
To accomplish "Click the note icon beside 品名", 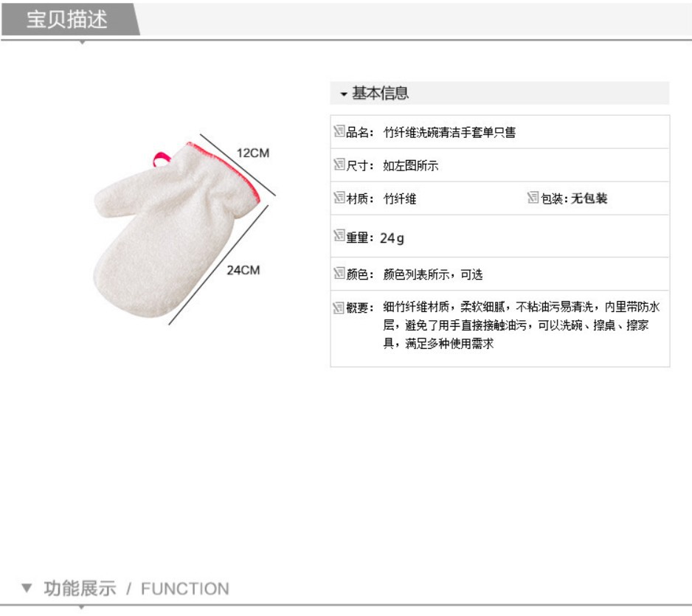I will click(339, 131).
